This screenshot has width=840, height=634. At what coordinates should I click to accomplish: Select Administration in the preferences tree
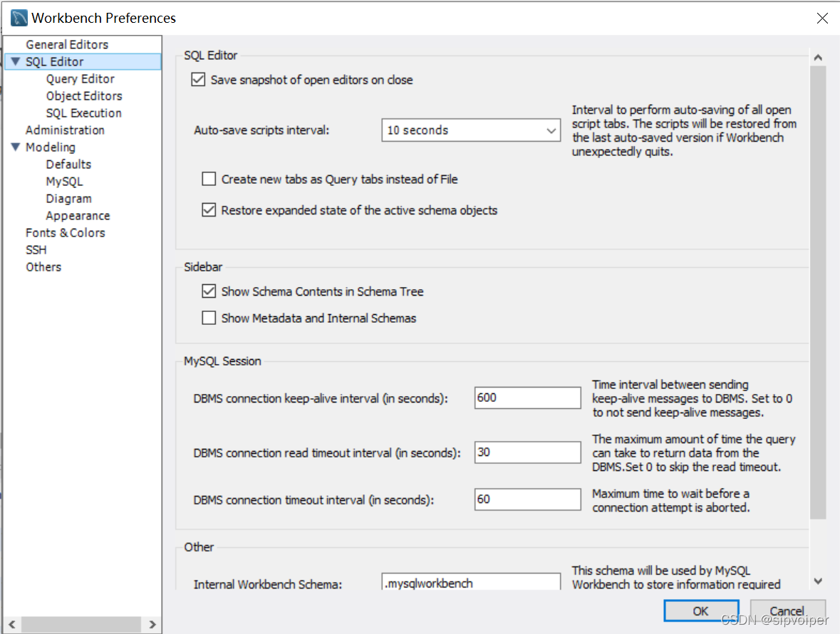pyautogui.click(x=65, y=130)
